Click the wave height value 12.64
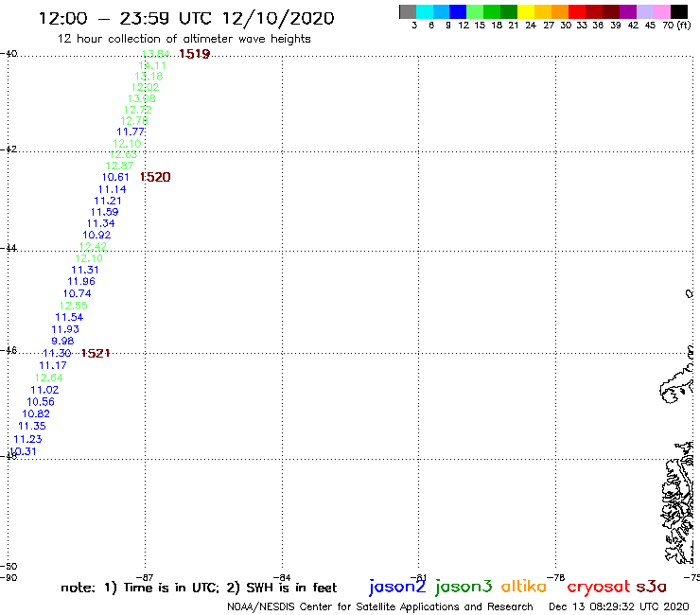The image size is (700, 615). tap(49, 378)
